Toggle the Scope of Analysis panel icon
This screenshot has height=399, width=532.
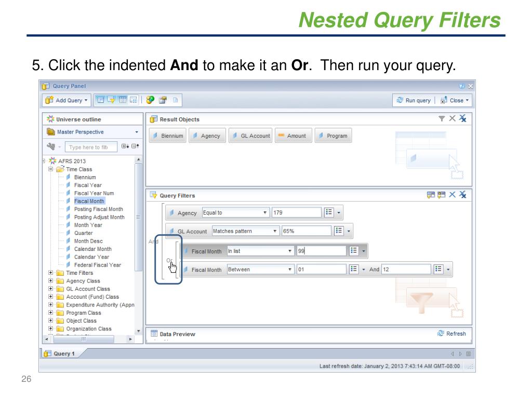(134, 100)
